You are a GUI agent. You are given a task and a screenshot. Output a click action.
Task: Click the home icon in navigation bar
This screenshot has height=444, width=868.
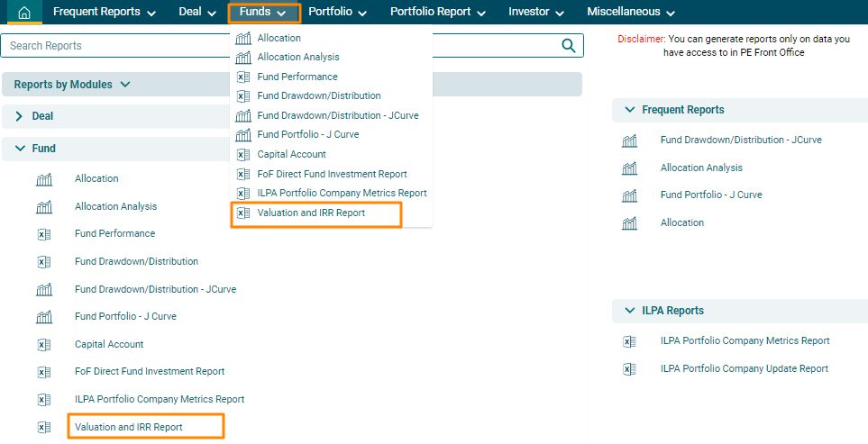coord(23,13)
